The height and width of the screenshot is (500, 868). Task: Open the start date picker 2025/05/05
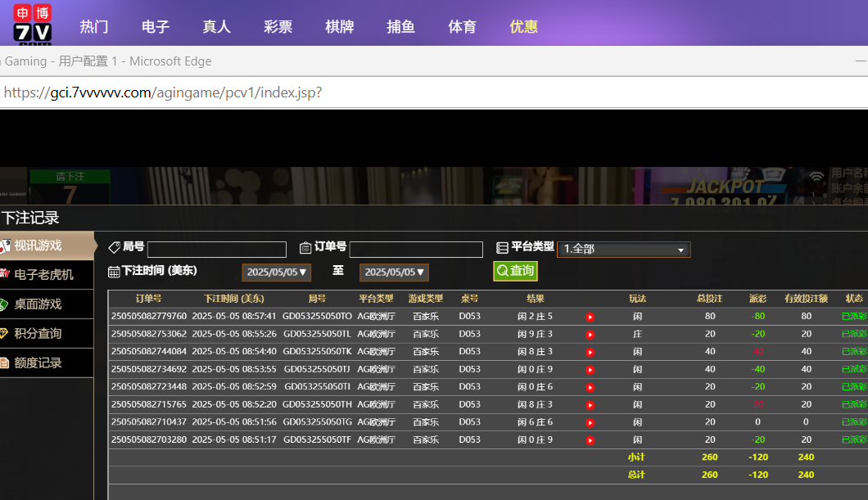[x=277, y=273]
